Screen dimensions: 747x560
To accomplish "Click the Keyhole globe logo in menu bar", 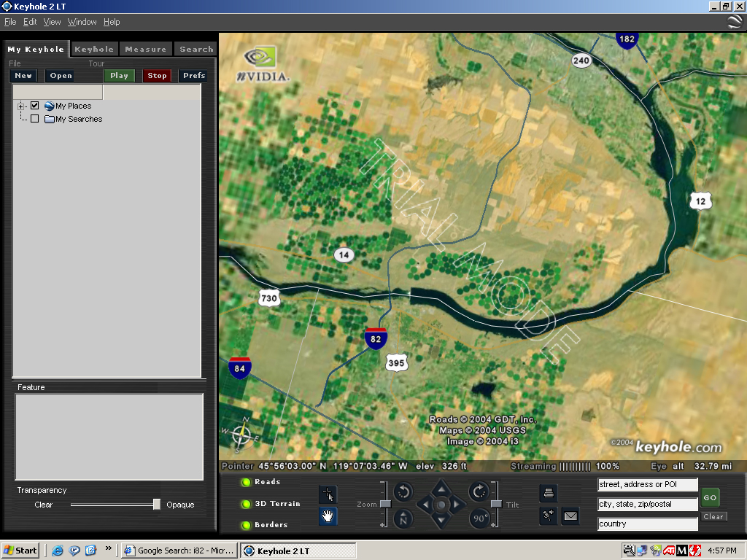I will pyautogui.click(x=735, y=22).
